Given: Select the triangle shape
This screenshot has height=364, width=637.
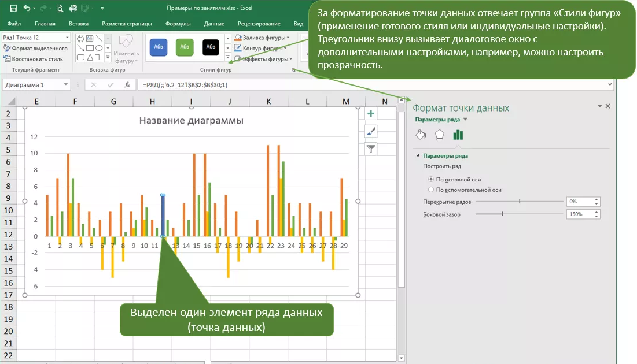Looking at the screenshot, I should (x=90, y=57).
